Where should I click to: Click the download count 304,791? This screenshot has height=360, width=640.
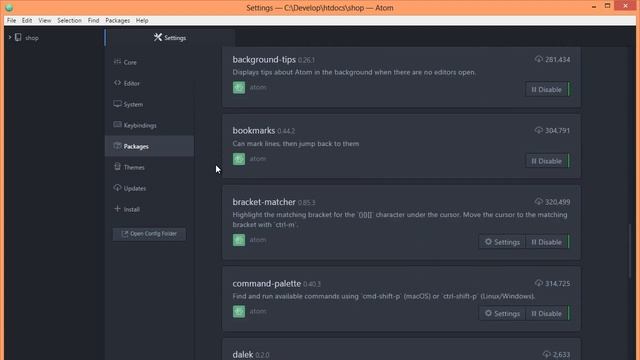(558, 131)
